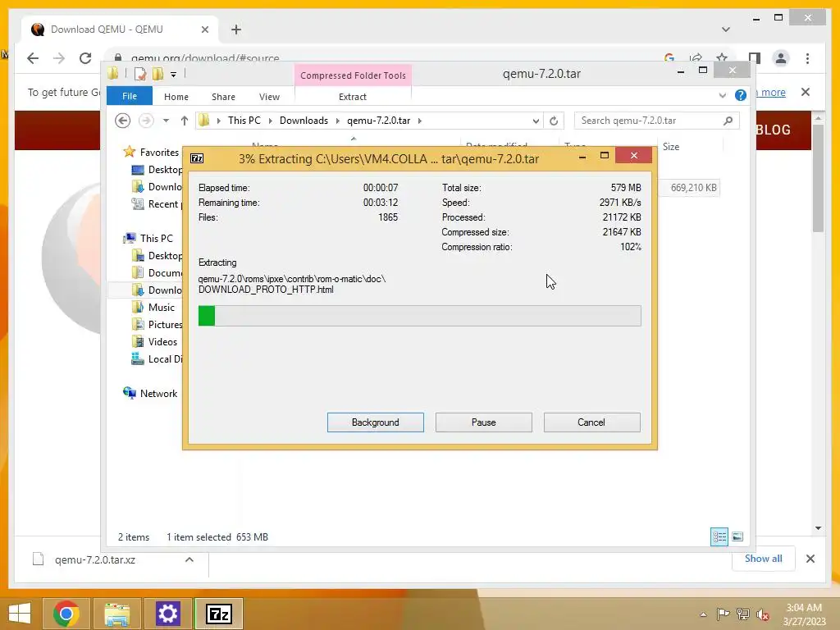The image size is (840, 630).
Task: Open the recent locations dropdown in Explorer
Action: coord(166,121)
